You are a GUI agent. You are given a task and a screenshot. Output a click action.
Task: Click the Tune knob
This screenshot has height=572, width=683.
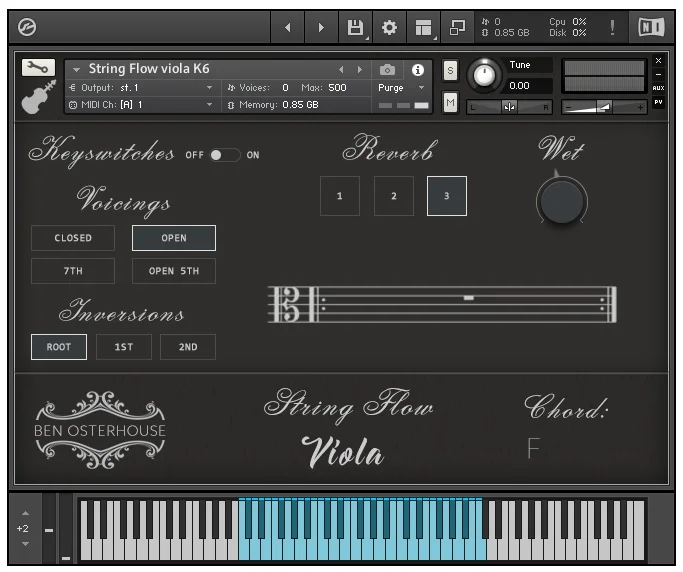tap(484, 75)
